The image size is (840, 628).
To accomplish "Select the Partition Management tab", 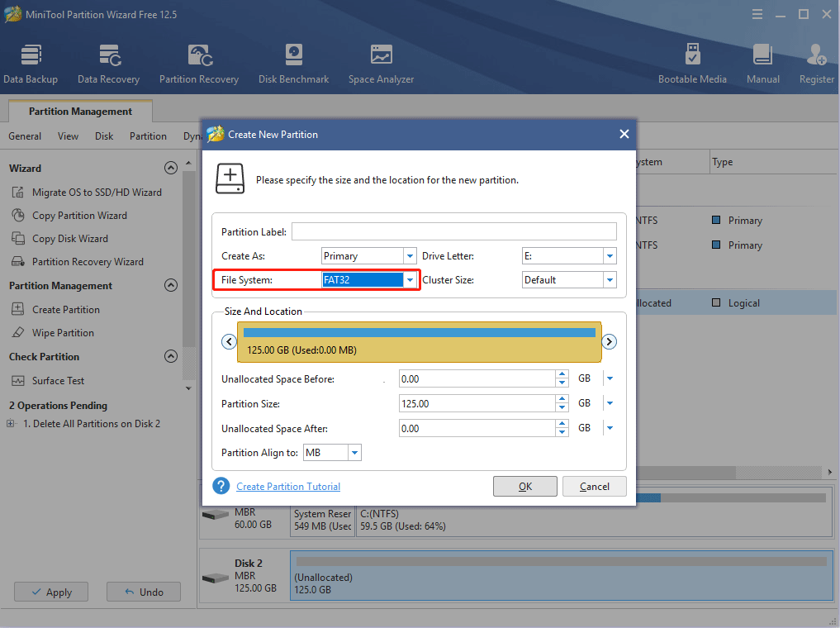I will (x=80, y=111).
